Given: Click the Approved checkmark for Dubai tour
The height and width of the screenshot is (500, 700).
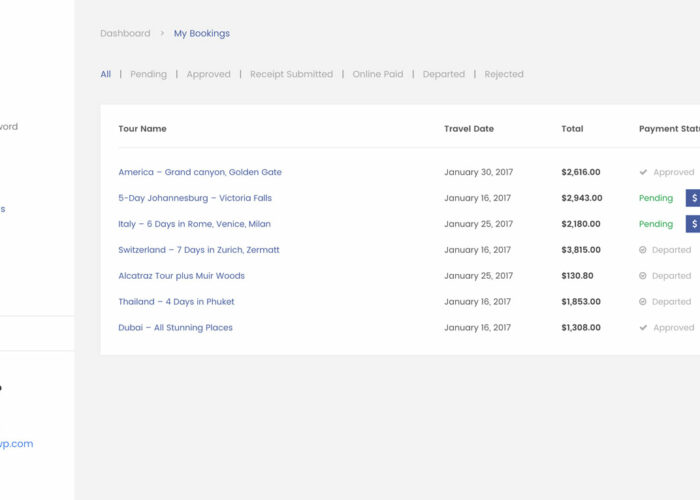Looking at the screenshot, I should tap(644, 328).
